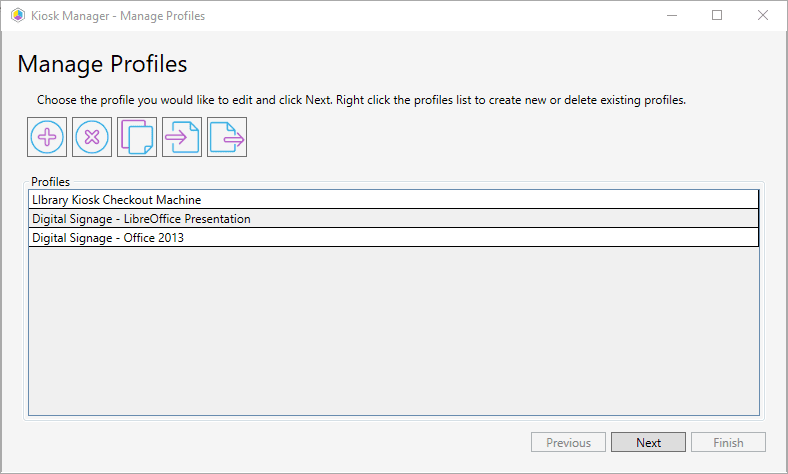Click the empty area of the Profiles list
The image size is (788, 474).
point(393,330)
